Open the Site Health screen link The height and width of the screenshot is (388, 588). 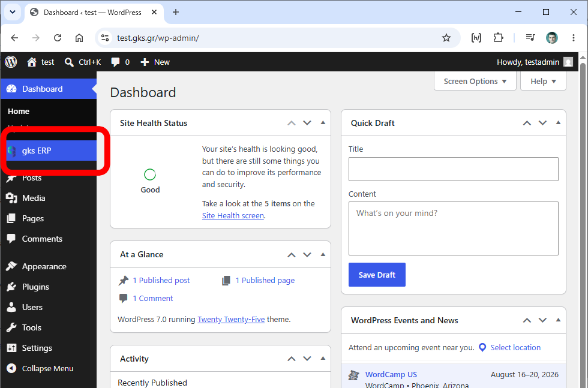233,215
